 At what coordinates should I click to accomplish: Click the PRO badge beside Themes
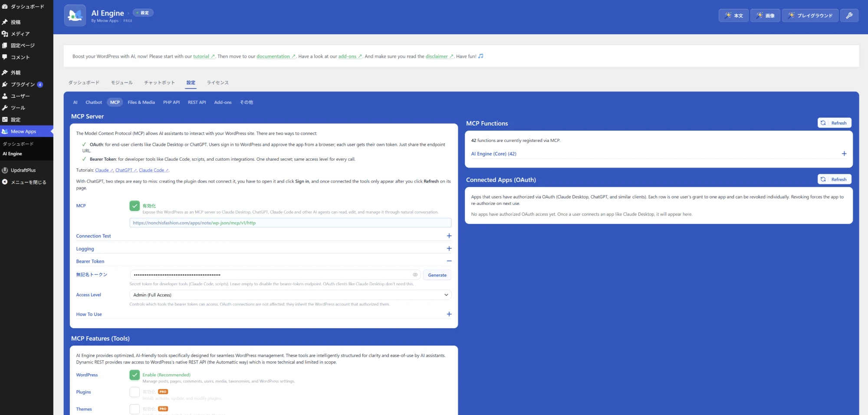pyautogui.click(x=163, y=409)
